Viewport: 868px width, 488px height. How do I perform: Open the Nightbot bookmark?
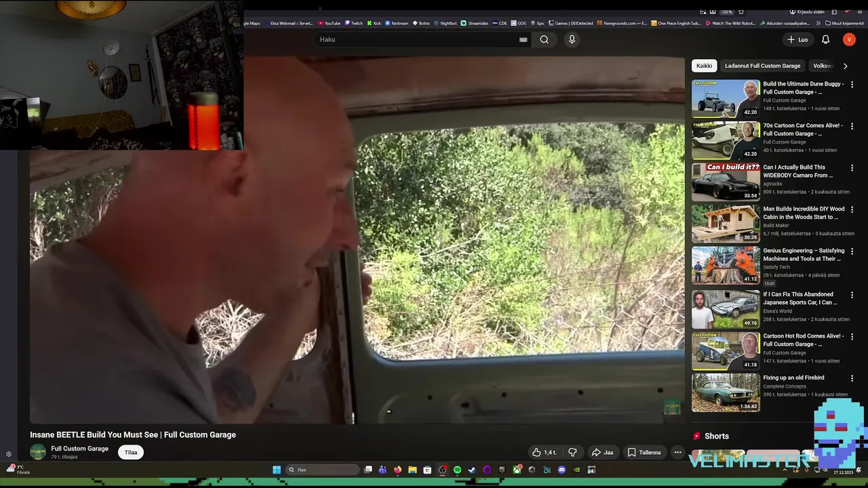point(445,23)
